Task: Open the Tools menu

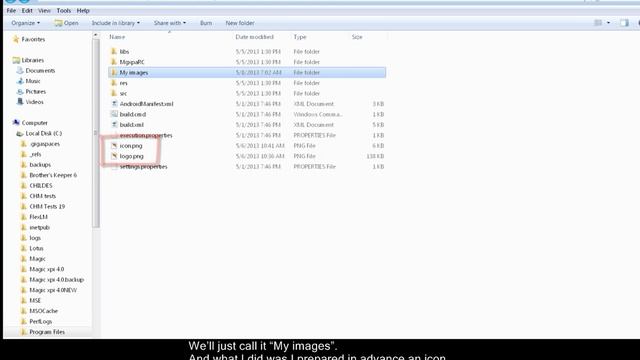Action: pos(64,11)
